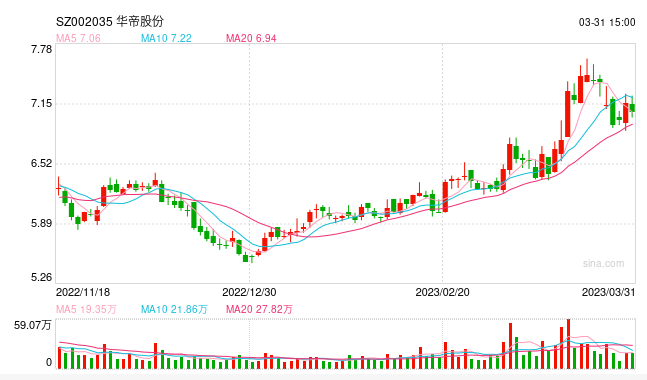
Task: Click the 59.07万 volume axis label
Action: pos(33,325)
